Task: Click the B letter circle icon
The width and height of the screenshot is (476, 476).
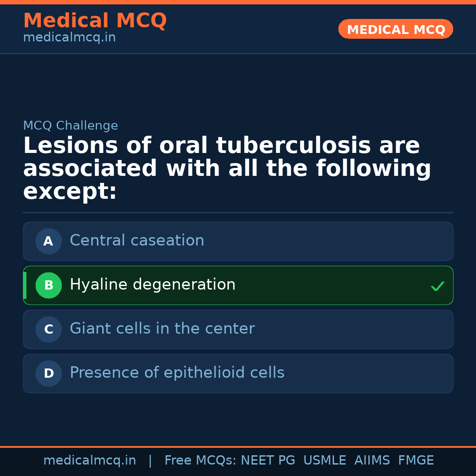Action: 48,285
